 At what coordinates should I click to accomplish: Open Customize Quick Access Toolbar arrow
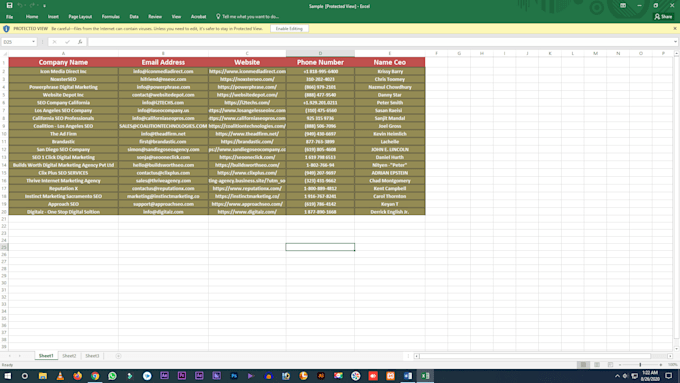(x=44, y=6)
